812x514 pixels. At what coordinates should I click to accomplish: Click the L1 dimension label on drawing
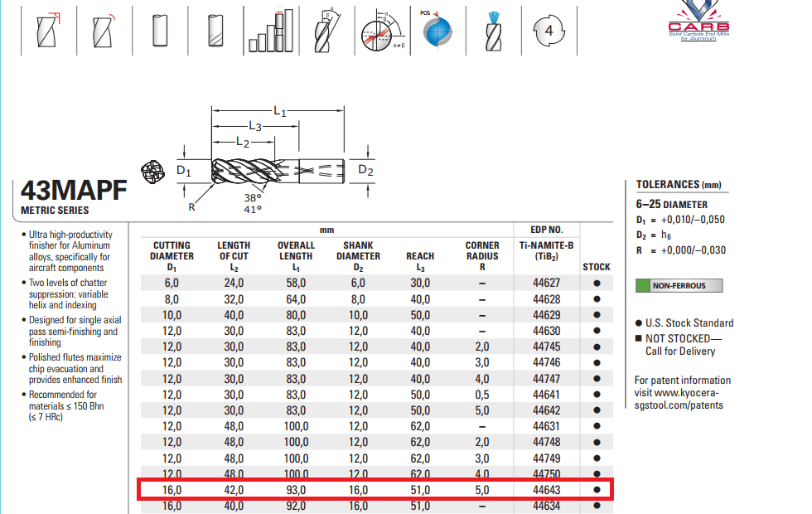coord(280,110)
